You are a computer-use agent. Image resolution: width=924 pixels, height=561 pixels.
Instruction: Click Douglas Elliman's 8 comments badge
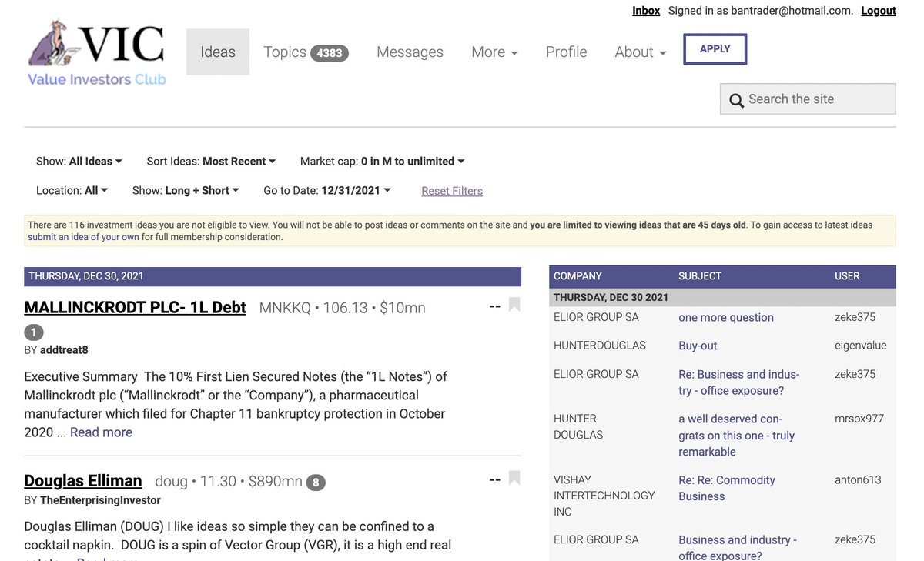pyautogui.click(x=316, y=483)
